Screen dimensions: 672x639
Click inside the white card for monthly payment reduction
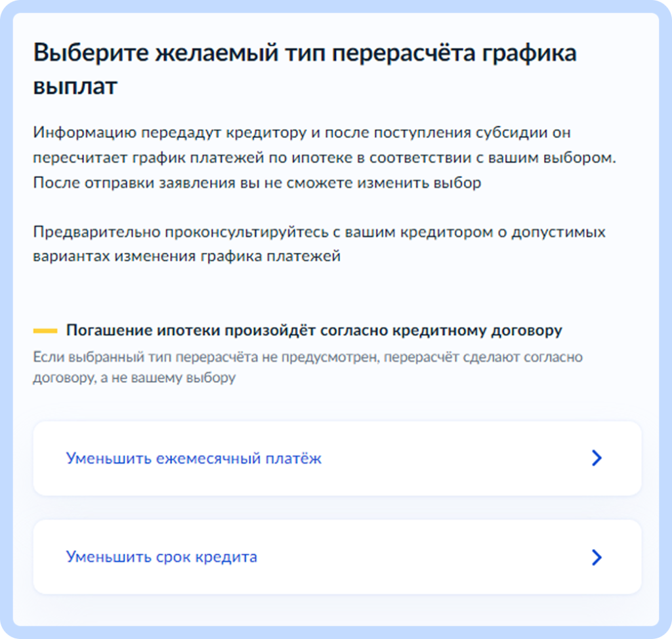[x=336, y=458]
